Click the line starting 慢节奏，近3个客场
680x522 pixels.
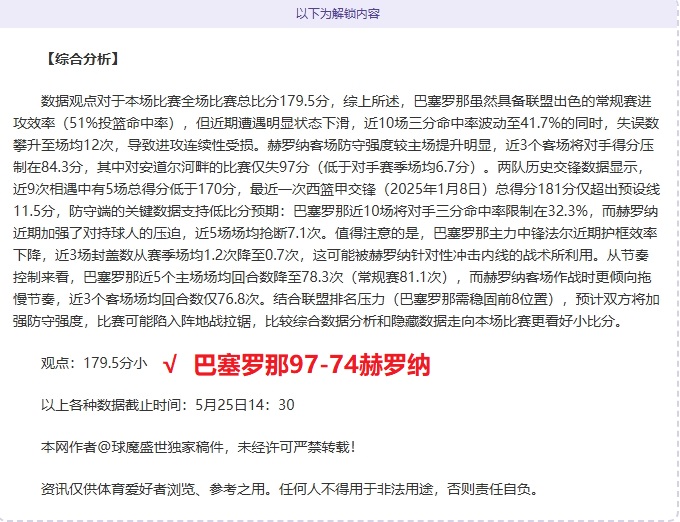(336, 299)
